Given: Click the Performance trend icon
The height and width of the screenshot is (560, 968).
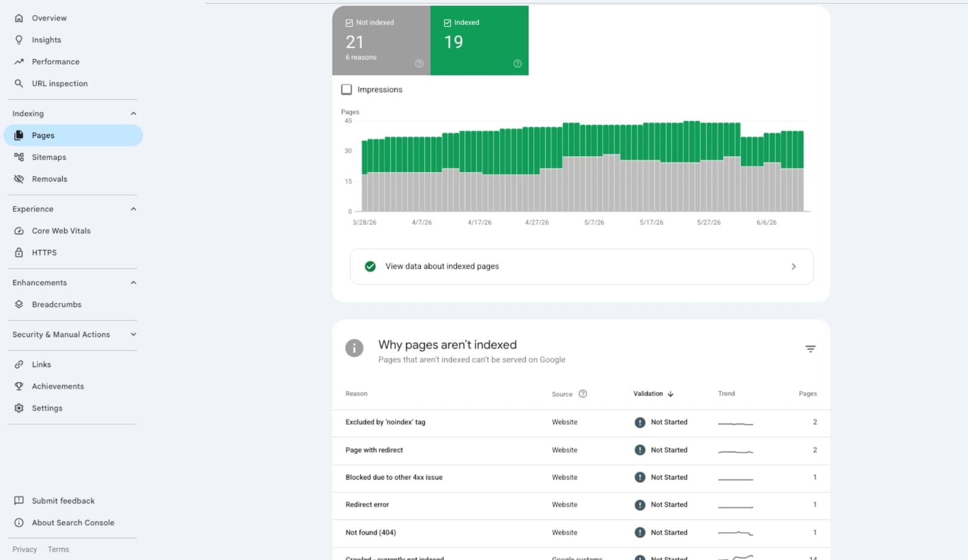Looking at the screenshot, I should (x=19, y=62).
